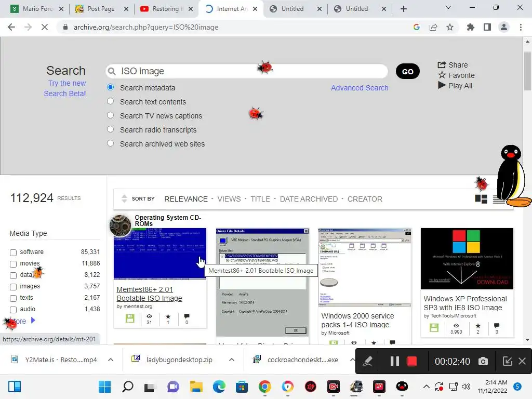Open Microsoft Store from taskbar
This screenshot has width=532, height=399.
pos(242,387)
